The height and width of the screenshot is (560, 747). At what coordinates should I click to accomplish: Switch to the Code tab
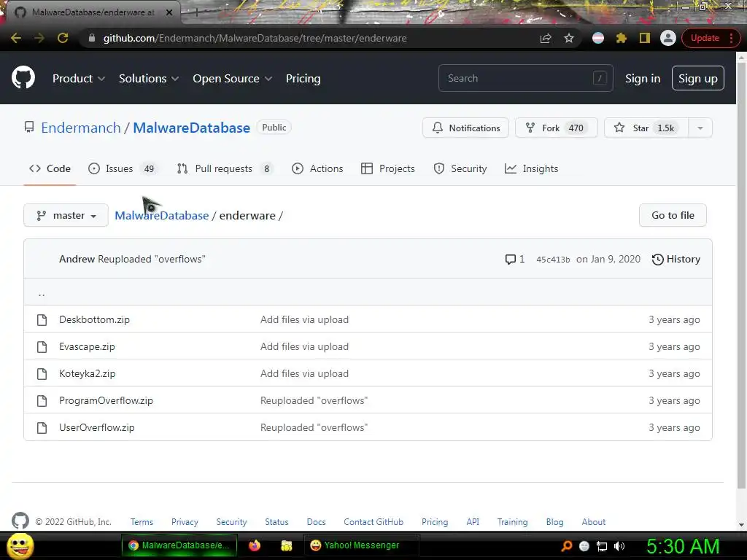tap(50, 168)
